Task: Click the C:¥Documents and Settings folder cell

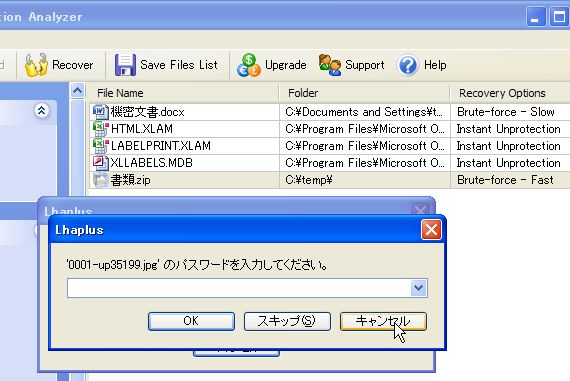Action: point(365,112)
